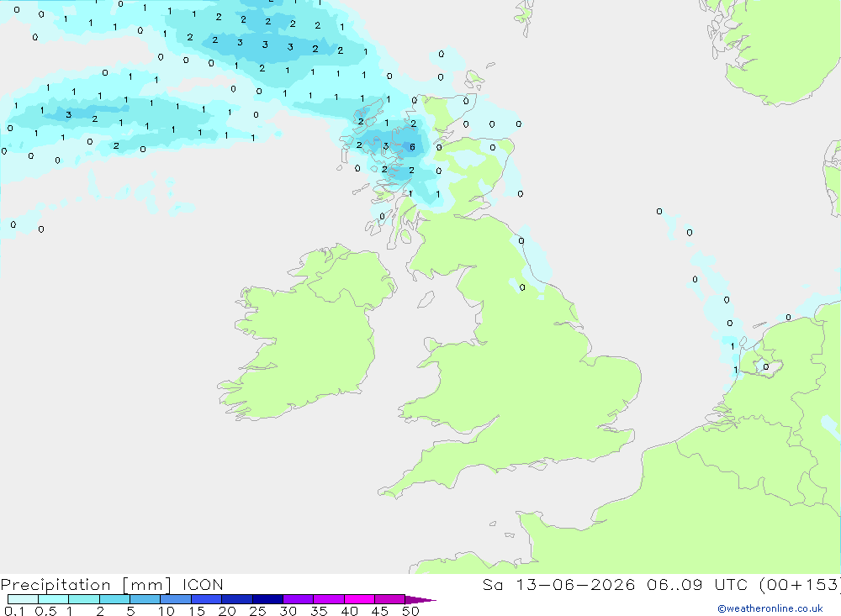This screenshot has width=841, height=616.
Task: Click the "ICON" model name text
Action: click(203, 584)
